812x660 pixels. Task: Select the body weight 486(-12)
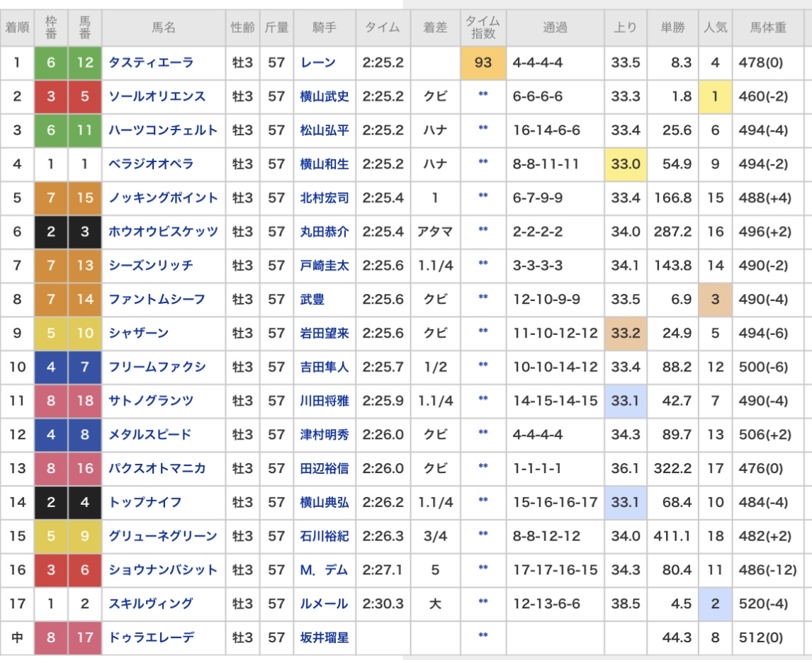(x=767, y=570)
